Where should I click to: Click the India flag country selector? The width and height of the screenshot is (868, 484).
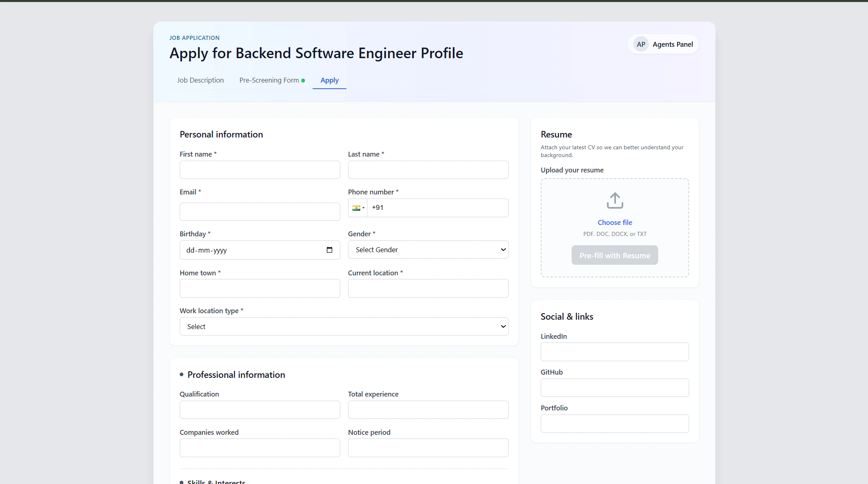pyautogui.click(x=357, y=208)
